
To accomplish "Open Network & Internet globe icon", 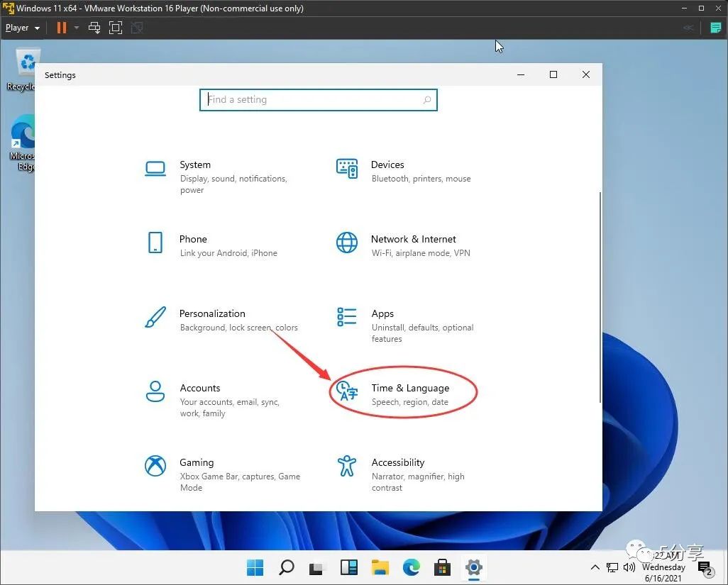I will click(347, 243).
